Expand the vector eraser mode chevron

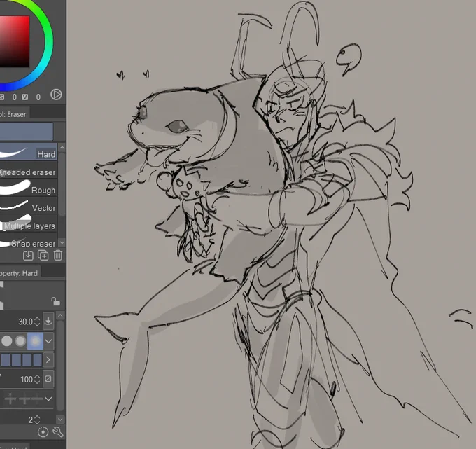48,399
